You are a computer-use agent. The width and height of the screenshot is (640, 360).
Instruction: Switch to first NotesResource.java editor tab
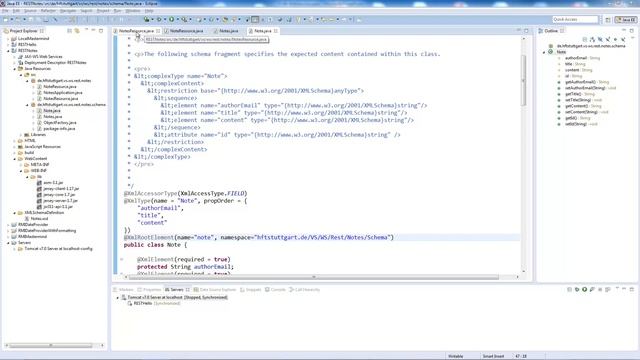pos(136,31)
